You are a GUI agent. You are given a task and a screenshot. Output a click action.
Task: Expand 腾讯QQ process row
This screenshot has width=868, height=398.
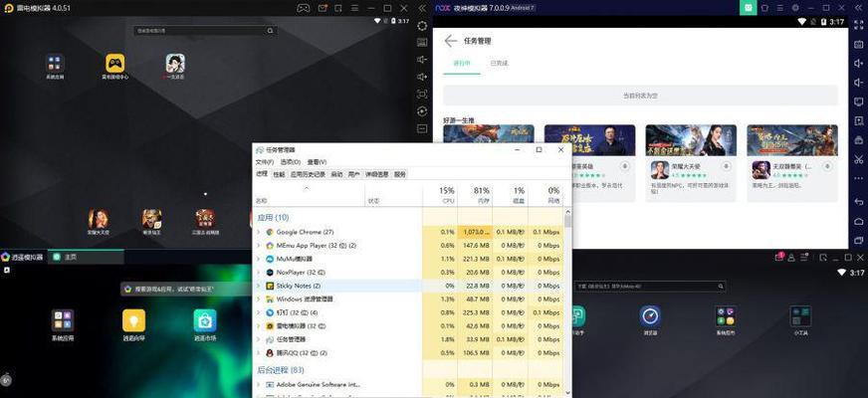(x=259, y=352)
